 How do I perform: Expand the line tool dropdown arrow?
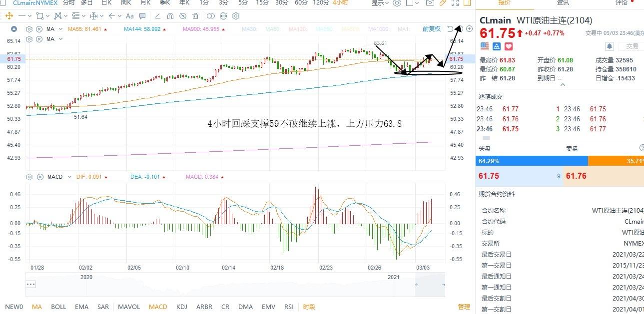[30, 15]
